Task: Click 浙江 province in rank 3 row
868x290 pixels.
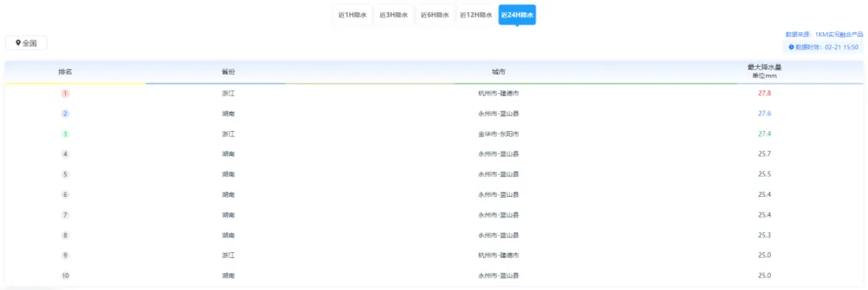Action: pos(228,134)
